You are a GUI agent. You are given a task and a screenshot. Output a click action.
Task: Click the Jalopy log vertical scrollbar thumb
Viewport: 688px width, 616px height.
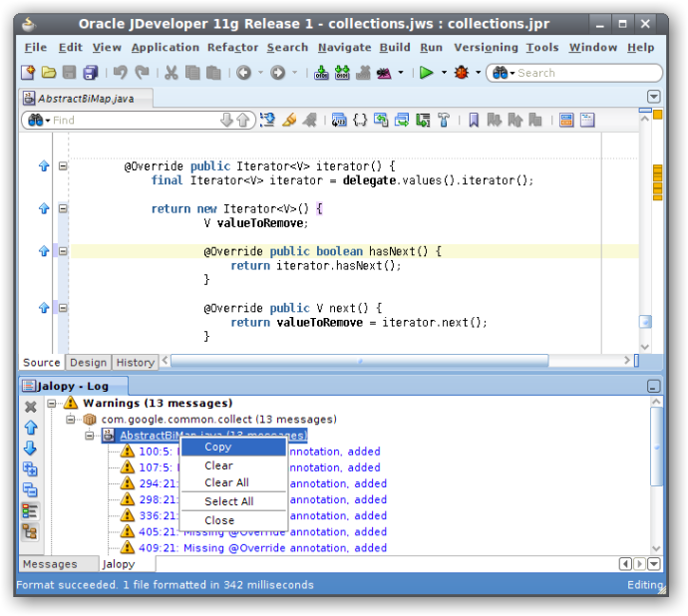pyautogui.click(x=656, y=447)
